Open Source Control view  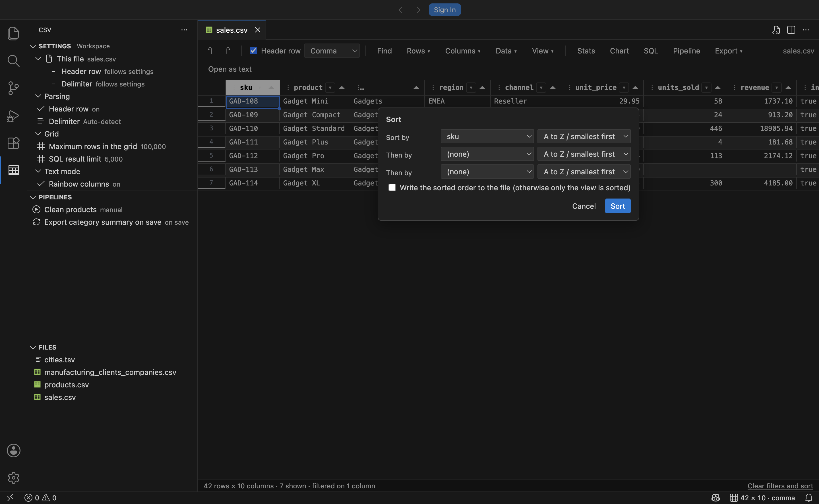tap(13, 88)
